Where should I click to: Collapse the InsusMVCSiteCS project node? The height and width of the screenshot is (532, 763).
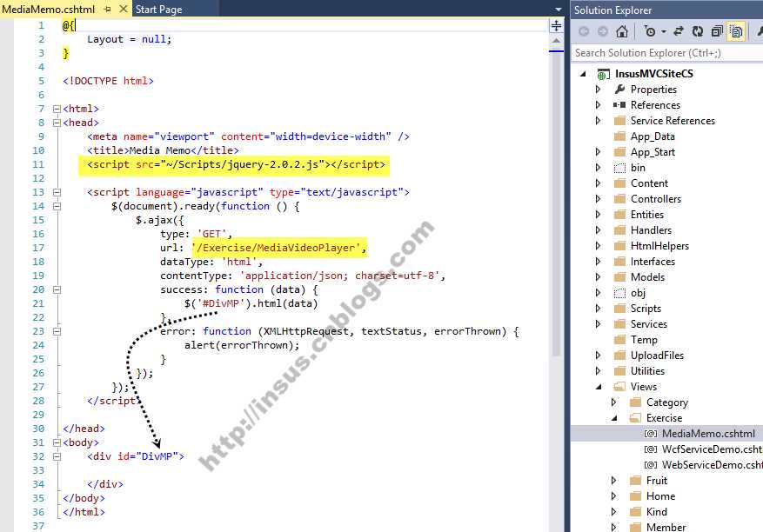(x=583, y=74)
